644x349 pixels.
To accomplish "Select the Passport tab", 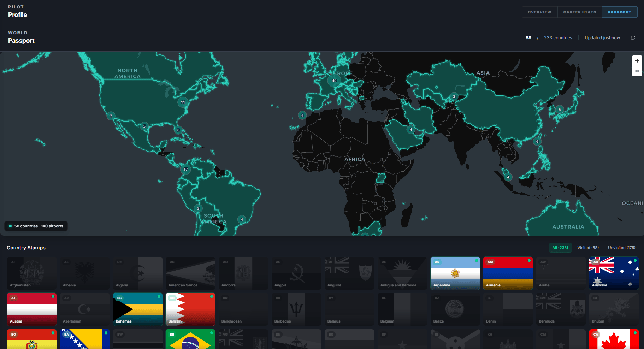I will (x=620, y=12).
